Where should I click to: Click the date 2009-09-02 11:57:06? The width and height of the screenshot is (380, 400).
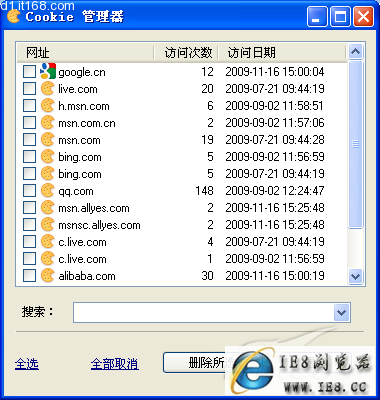(275, 123)
